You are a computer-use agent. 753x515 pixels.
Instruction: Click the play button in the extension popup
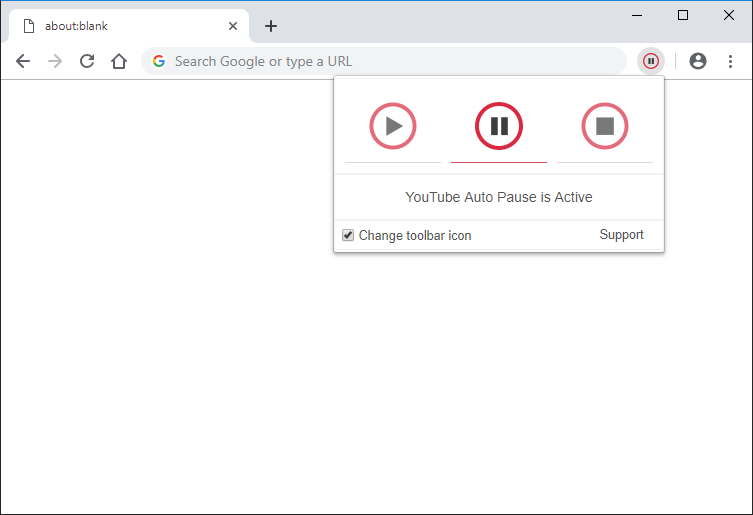[x=392, y=126]
